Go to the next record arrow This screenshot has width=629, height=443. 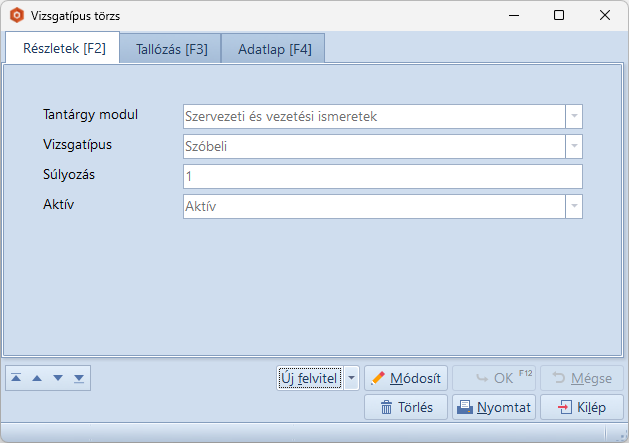coord(58,378)
